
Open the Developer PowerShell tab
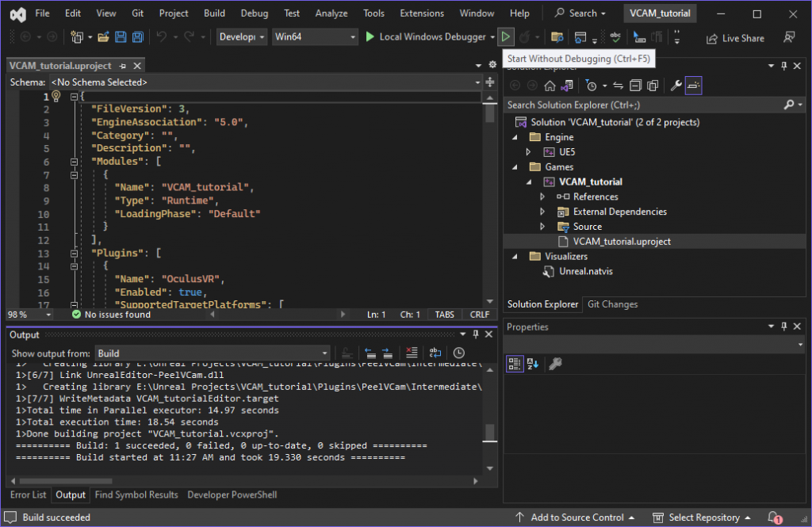point(232,495)
